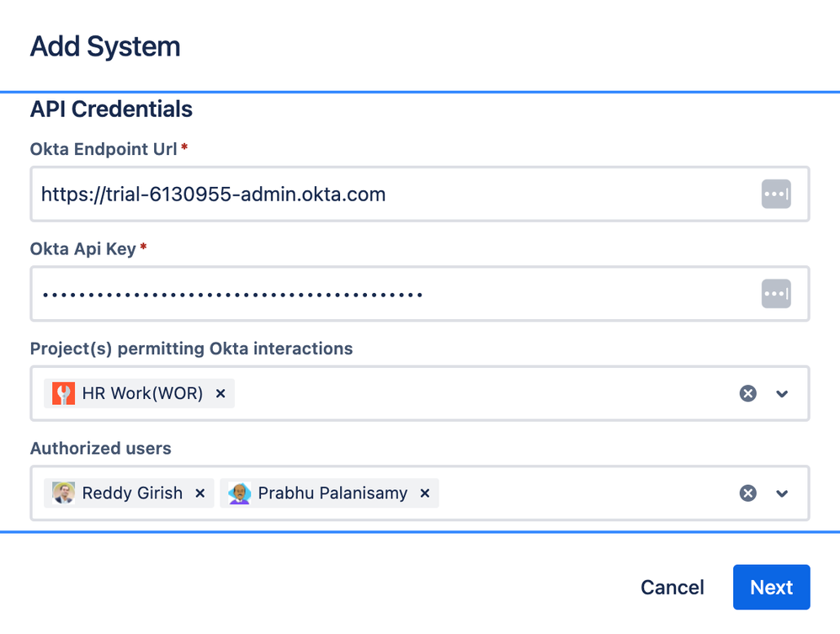
Task: Click Prabhu Palanisamy's avatar
Action: (240, 493)
